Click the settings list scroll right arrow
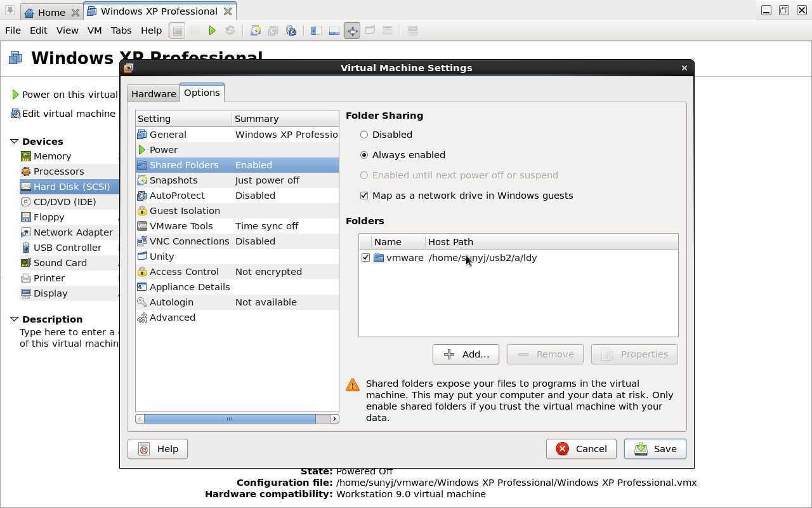This screenshot has height=508, width=812. [x=334, y=418]
